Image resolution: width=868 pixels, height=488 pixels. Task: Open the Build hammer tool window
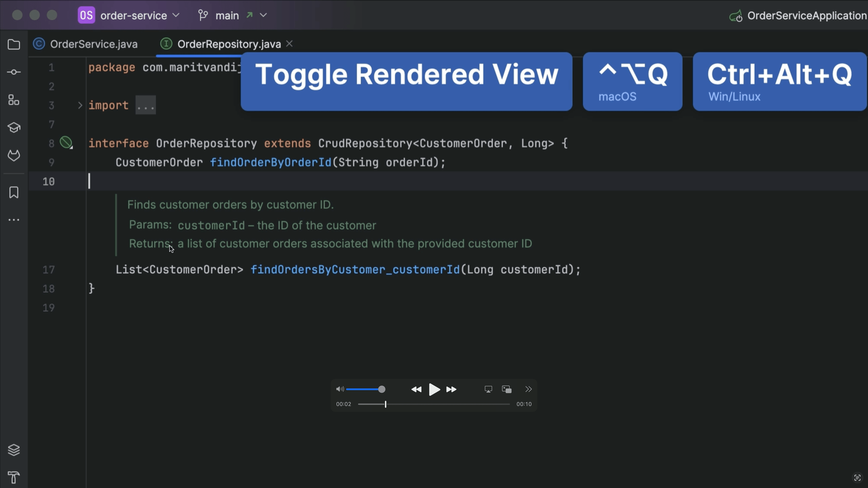[x=14, y=477]
